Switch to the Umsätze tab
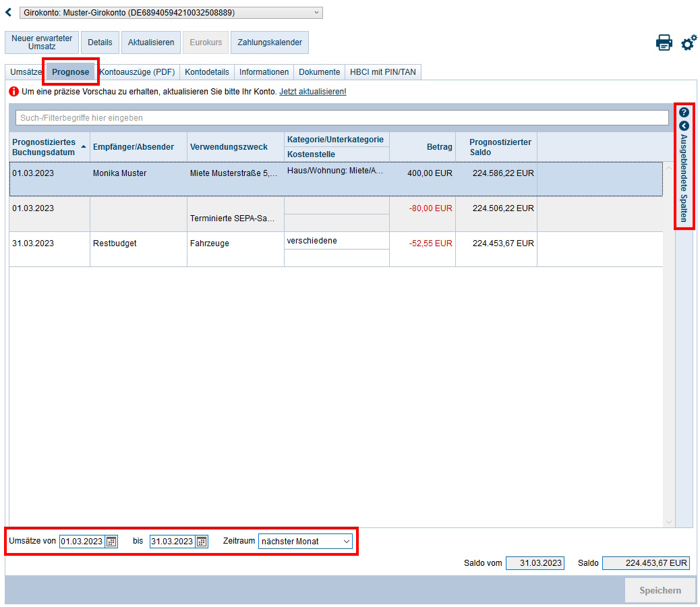 26,72
